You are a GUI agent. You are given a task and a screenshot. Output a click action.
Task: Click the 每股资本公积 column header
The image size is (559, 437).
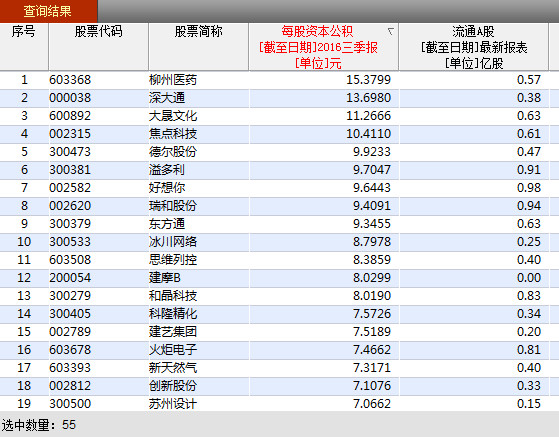click(323, 47)
